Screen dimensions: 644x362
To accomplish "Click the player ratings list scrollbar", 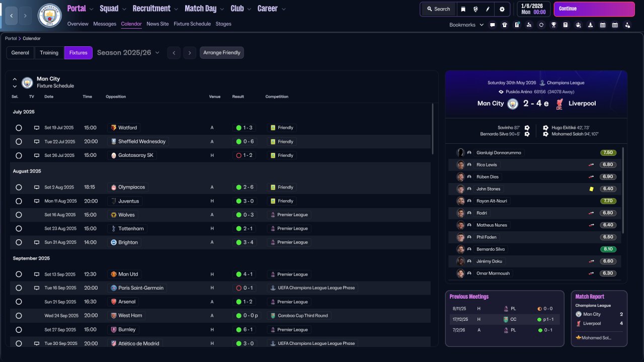I will [623, 190].
